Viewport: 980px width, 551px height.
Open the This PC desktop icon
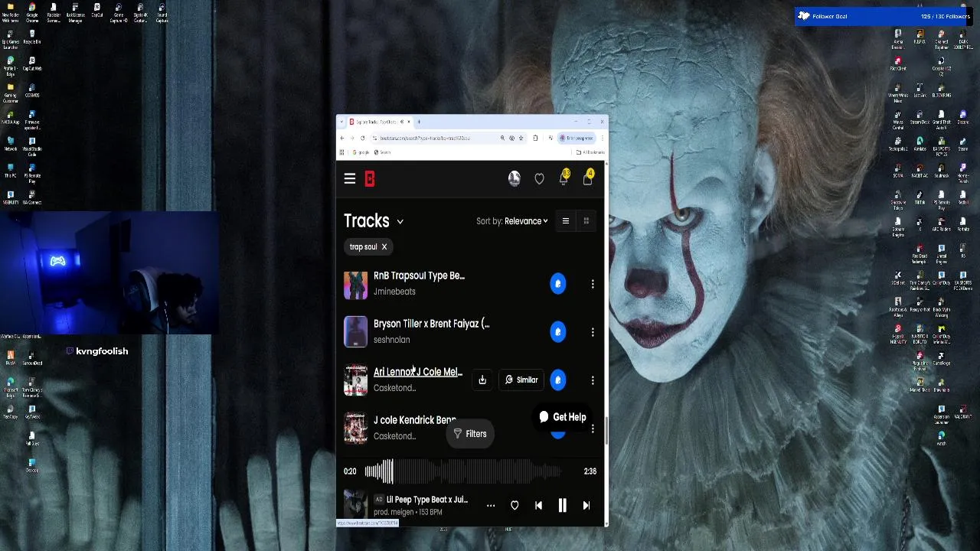coord(11,170)
